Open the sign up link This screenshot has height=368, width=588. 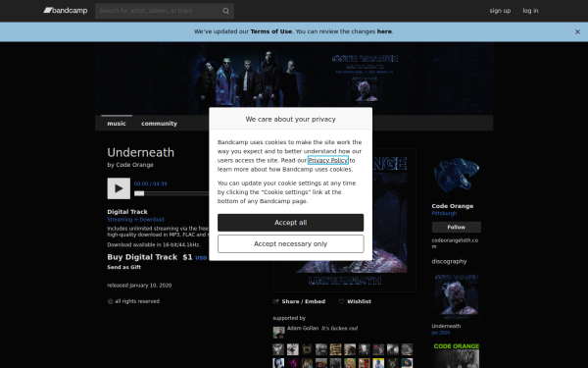tap(500, 11)
